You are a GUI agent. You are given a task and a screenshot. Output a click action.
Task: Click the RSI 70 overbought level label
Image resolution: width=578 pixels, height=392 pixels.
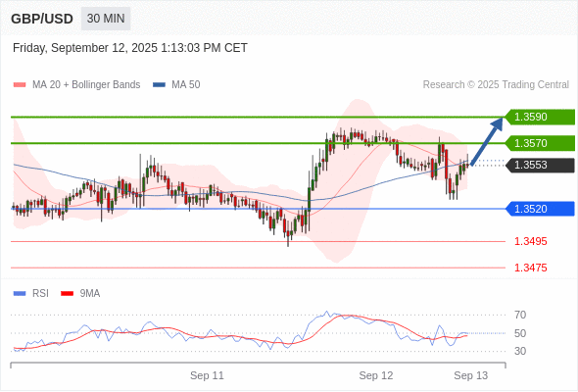point(520,315)
